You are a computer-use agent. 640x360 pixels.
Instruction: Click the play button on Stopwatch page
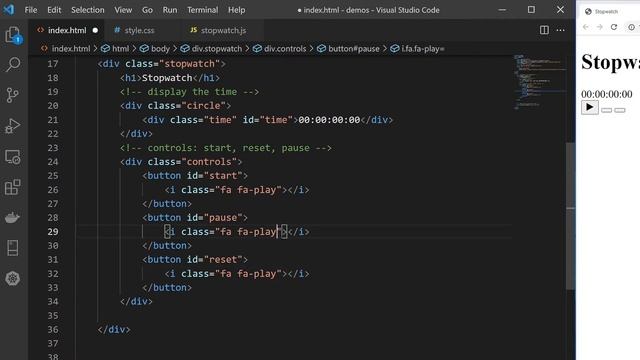[590, 107]
